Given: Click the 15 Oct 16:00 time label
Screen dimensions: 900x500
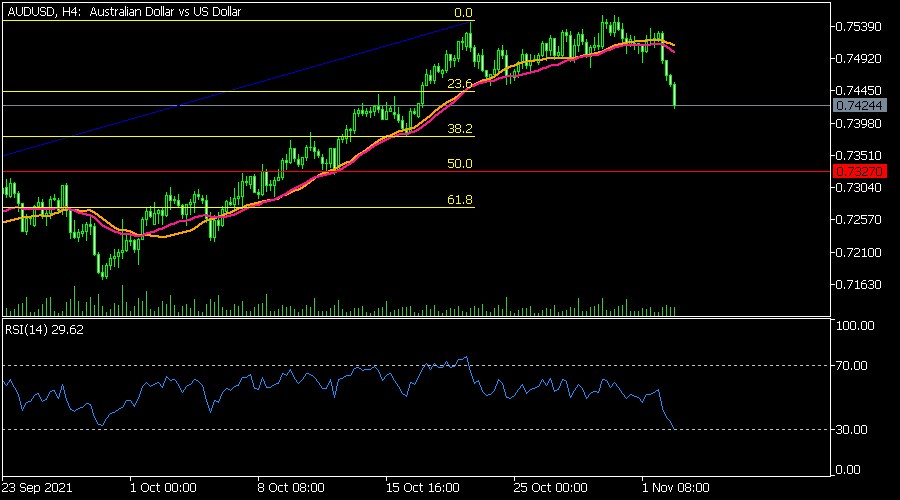Looking at the screenshot, I should pos(422,488).
